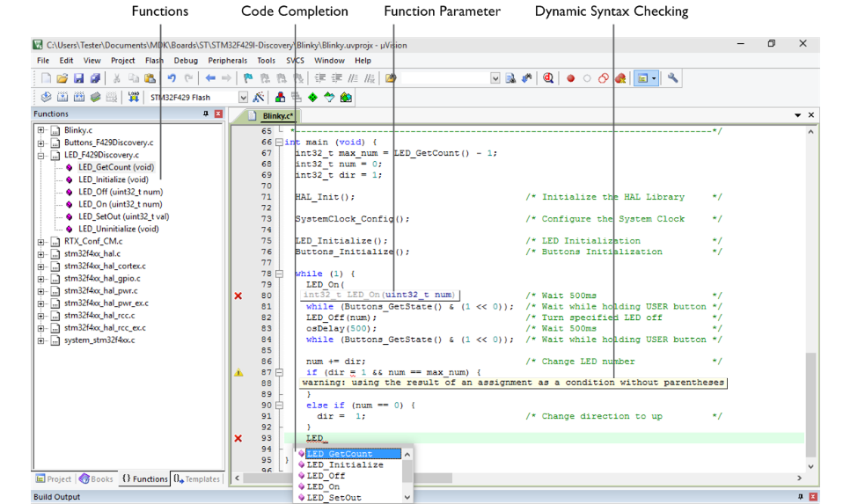
Task: Click the Insert Breakpoint red dot icon
Action: pos(570,78)
